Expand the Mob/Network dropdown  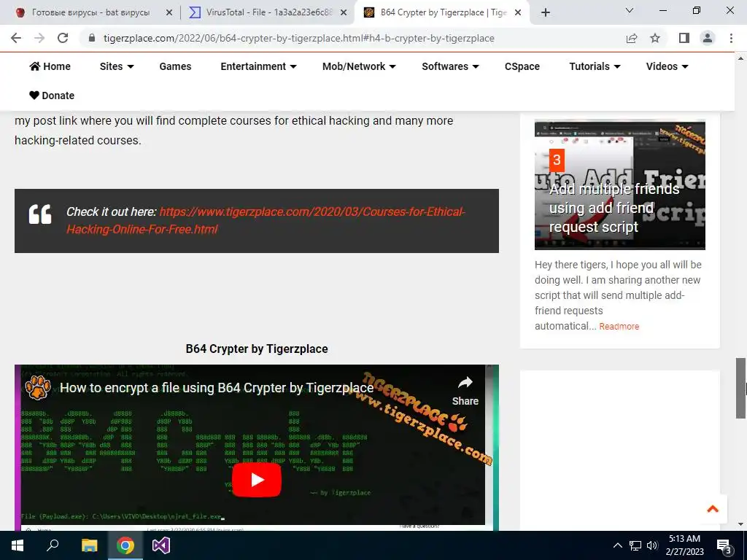(x=359, y=66)
